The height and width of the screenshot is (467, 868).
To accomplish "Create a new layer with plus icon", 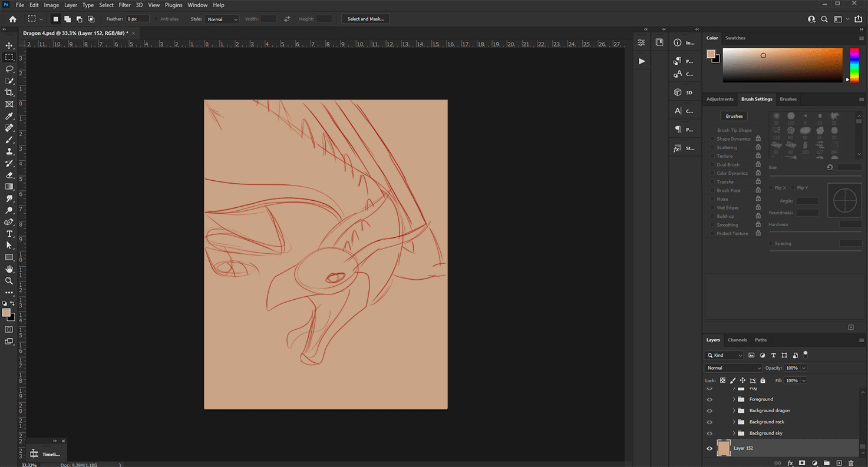I will [839, 463].
